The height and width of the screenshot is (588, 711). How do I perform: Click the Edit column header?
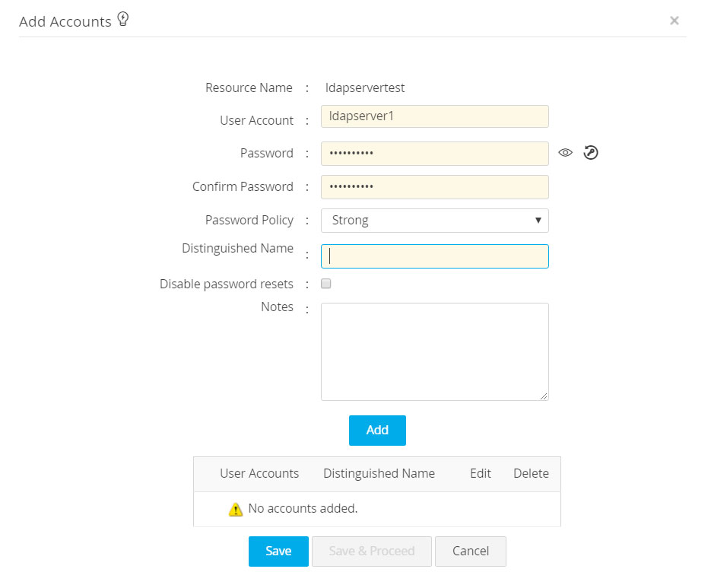pyautogui.click(x=481, y=474)
